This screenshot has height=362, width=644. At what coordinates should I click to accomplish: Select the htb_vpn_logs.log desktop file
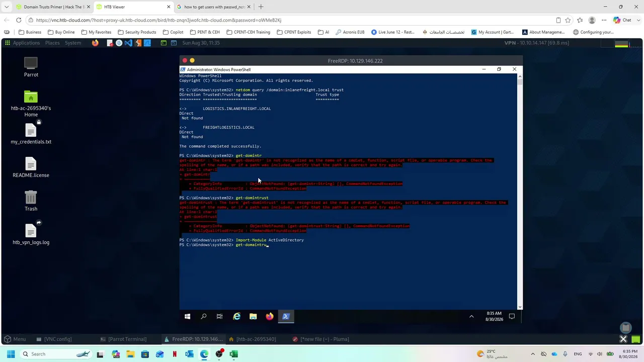coord(31,234)
